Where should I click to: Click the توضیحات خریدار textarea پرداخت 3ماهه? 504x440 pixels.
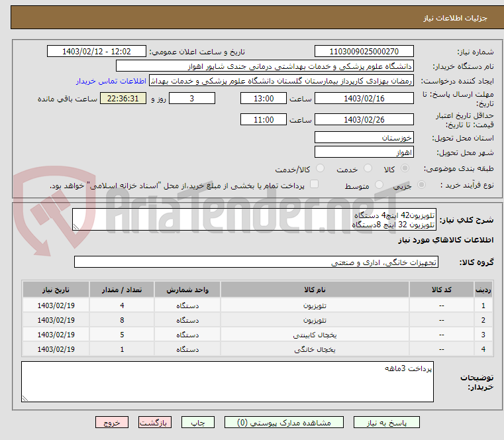tap(227, 382)
